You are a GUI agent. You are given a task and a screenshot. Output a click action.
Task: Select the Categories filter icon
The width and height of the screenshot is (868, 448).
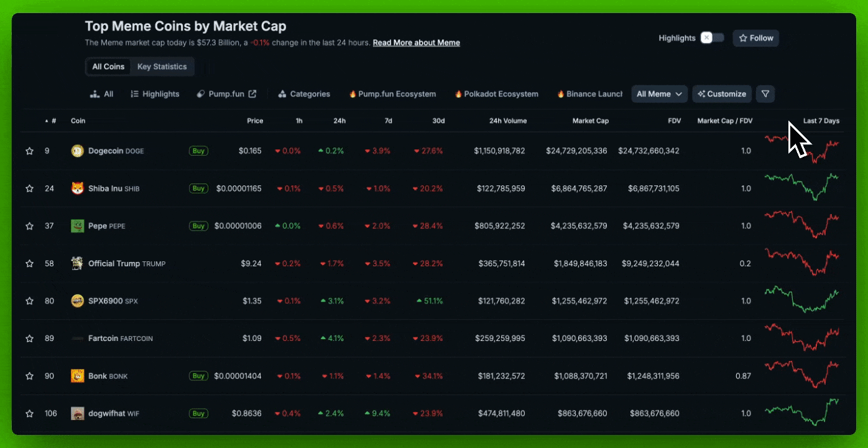point(282,94)
